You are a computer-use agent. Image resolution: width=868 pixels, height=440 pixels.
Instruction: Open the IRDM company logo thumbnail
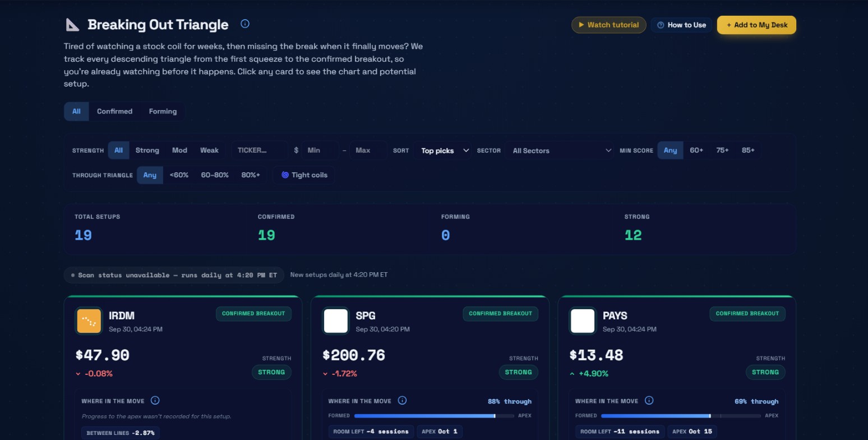(89, 321)
